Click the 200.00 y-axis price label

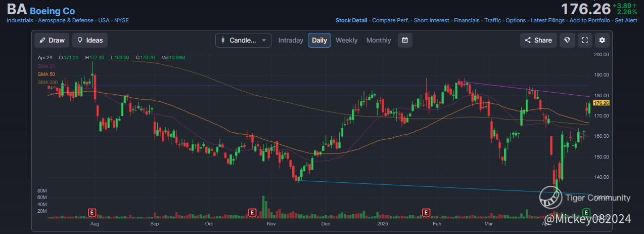(x=602, y=54)
